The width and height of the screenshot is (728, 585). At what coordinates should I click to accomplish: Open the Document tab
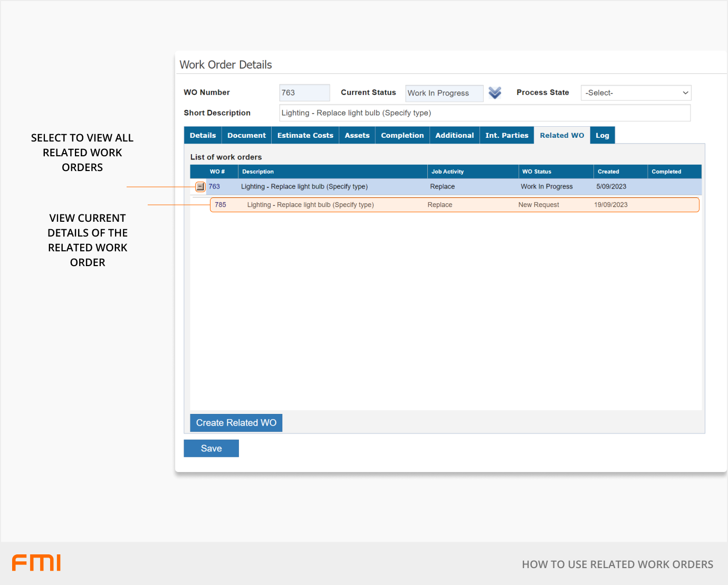(246, 136)
